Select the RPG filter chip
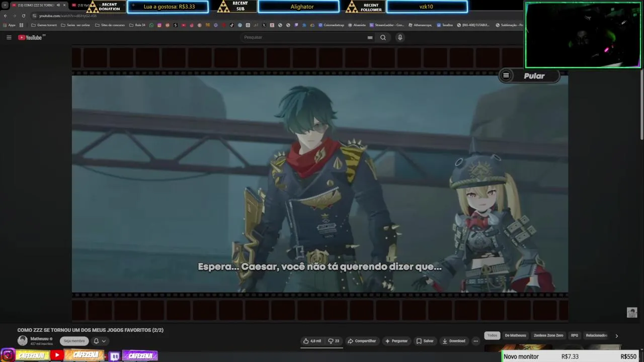Screen dimensions: 644x362 point(575,335)
